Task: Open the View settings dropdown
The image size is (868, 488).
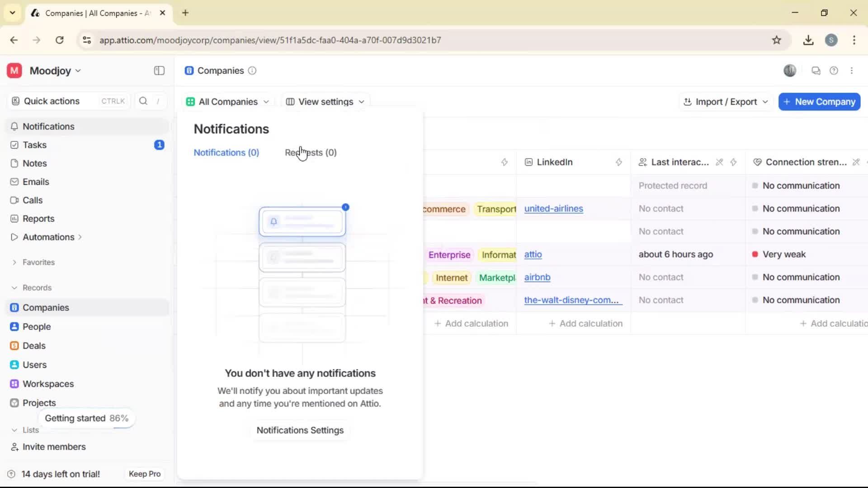Action: (325, 101)
